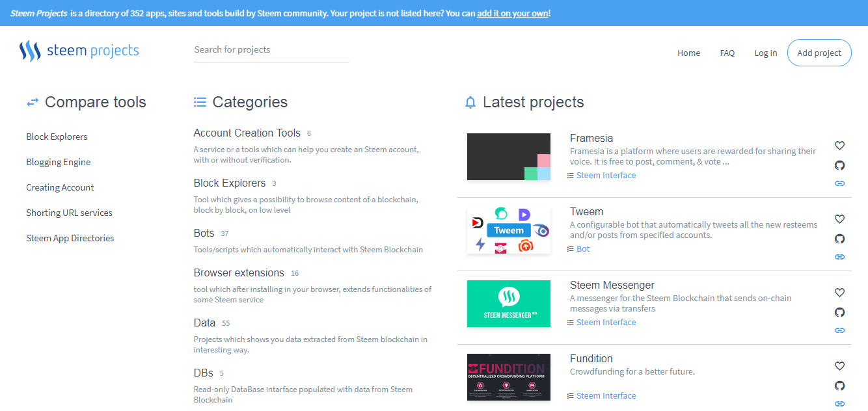Image resolution: width=868 pixels, height=411 pixels.
Task: Click Fundition's Steem Interface tag
Action: coord(606,396)
